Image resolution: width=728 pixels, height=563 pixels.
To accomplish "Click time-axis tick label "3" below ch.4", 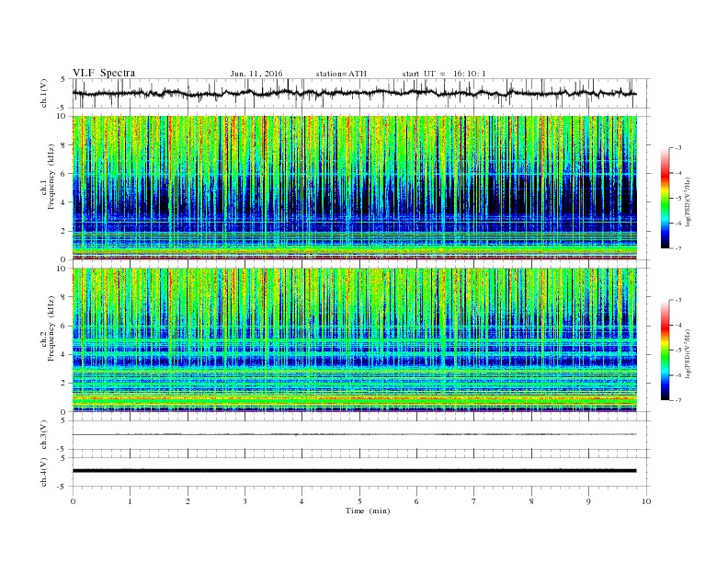I will 245,501.
